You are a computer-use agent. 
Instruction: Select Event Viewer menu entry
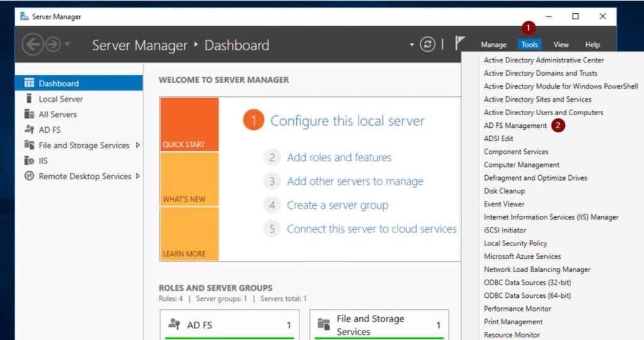504,205
